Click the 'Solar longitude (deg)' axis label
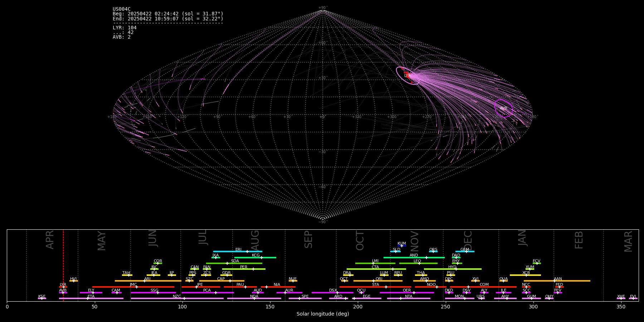 [323, 314]
